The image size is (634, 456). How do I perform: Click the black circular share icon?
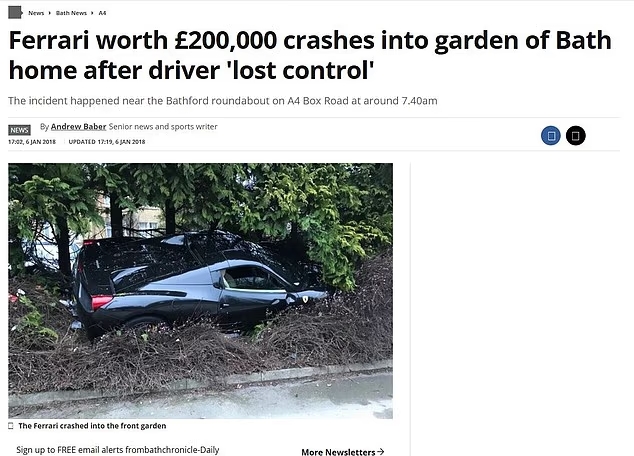click(x=576, y=136)
